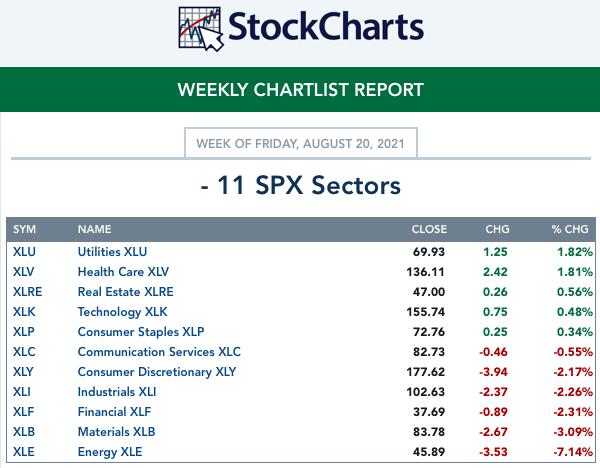Click the XLC symbol link

(x=24, y=352)
